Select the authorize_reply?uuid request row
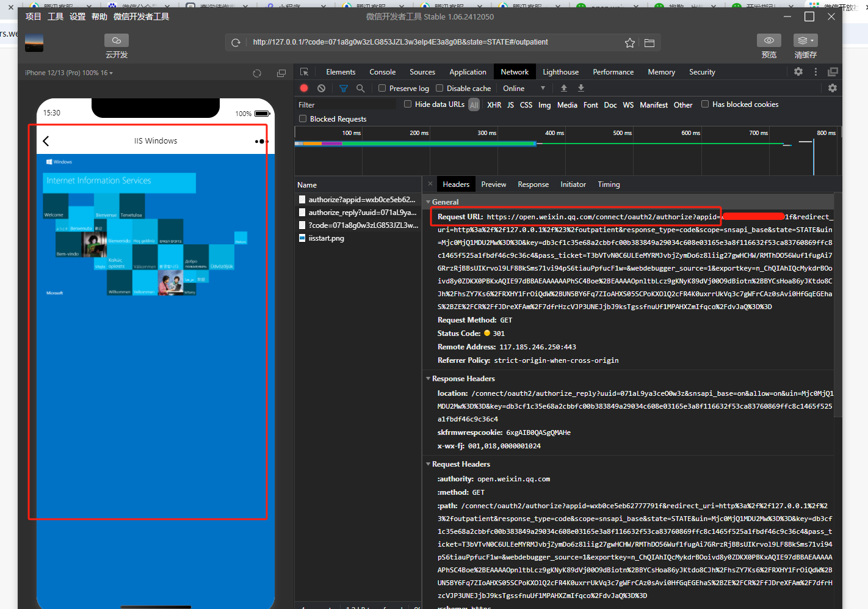This screenshot has height=609, width=868. [x=358, y=213]
